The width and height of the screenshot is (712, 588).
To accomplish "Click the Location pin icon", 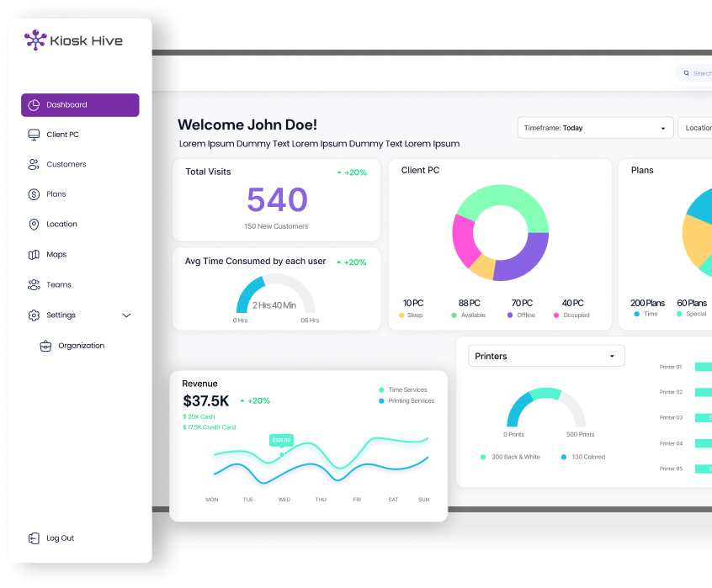I will click(x=34, y=225).
